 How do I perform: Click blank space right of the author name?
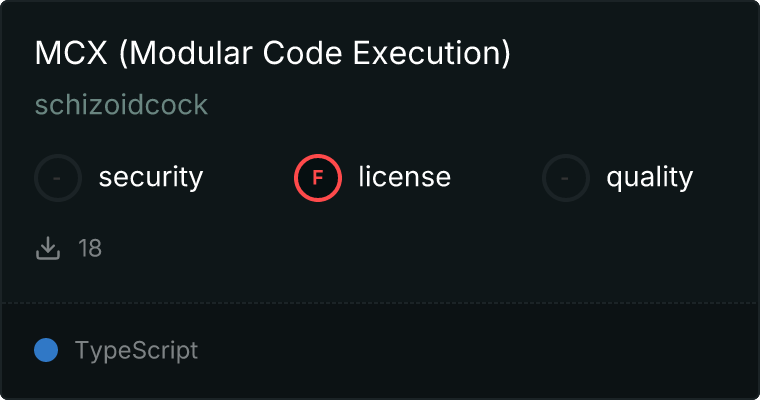[x=450, y=105]
